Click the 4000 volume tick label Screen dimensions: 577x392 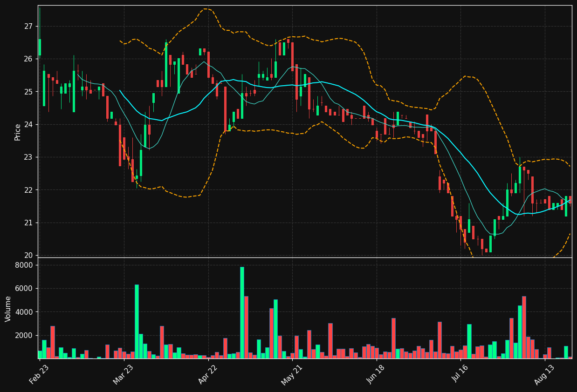(25, 312)
